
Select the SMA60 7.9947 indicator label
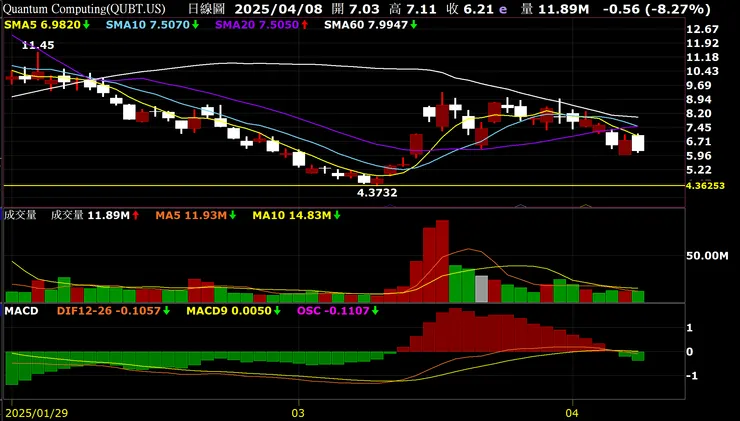point(366,25)
